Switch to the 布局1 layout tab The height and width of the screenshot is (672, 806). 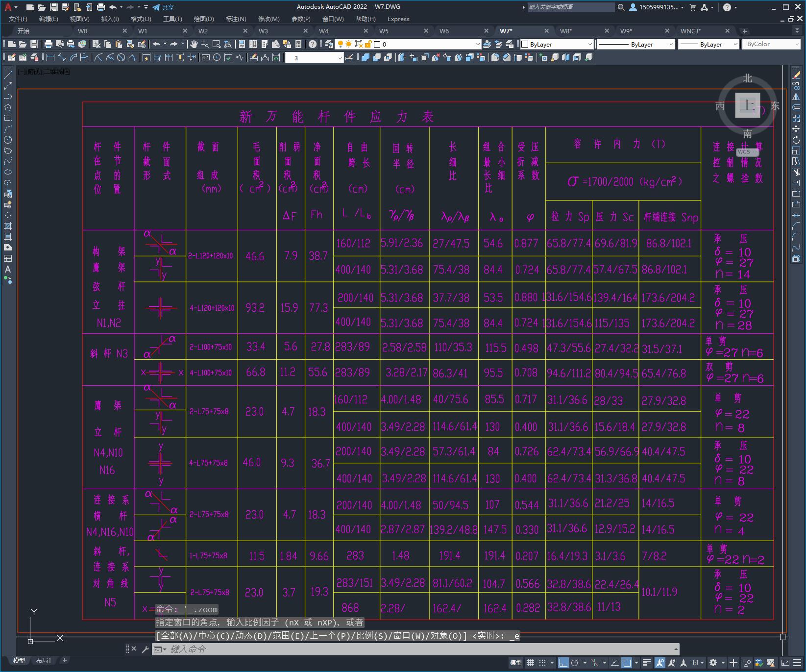(44, 660)
